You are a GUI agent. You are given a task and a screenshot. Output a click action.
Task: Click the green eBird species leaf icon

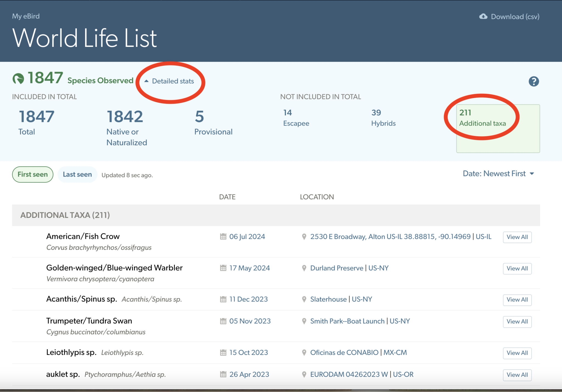[x=18, y=79]
